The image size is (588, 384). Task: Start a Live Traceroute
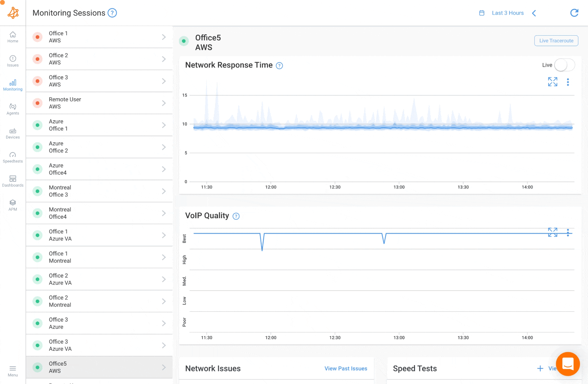[556, 41]
